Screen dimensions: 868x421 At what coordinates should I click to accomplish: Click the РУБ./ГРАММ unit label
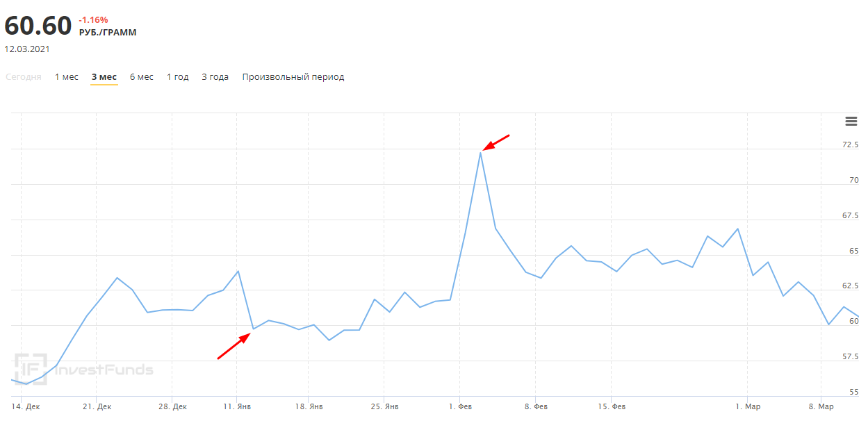coord(108,32)
